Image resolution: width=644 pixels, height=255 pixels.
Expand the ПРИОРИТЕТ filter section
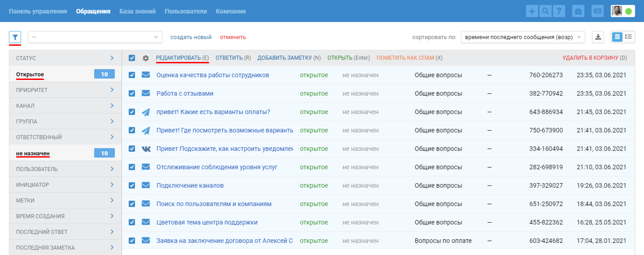[x=65, y=90]
